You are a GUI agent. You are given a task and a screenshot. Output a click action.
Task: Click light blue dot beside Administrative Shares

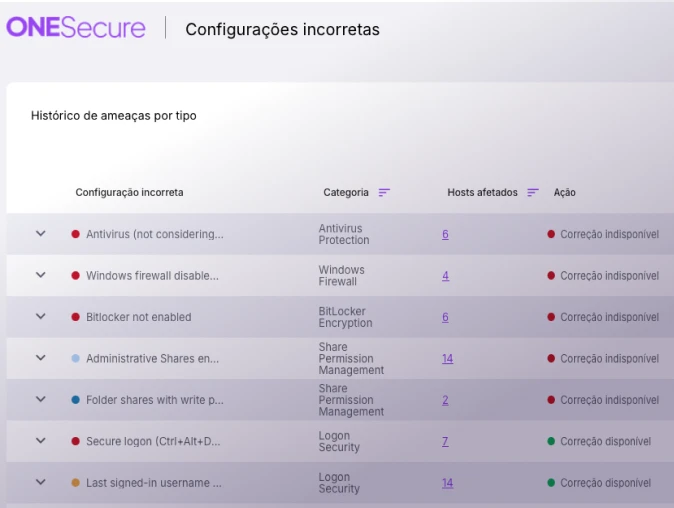(x=75, y=358)
